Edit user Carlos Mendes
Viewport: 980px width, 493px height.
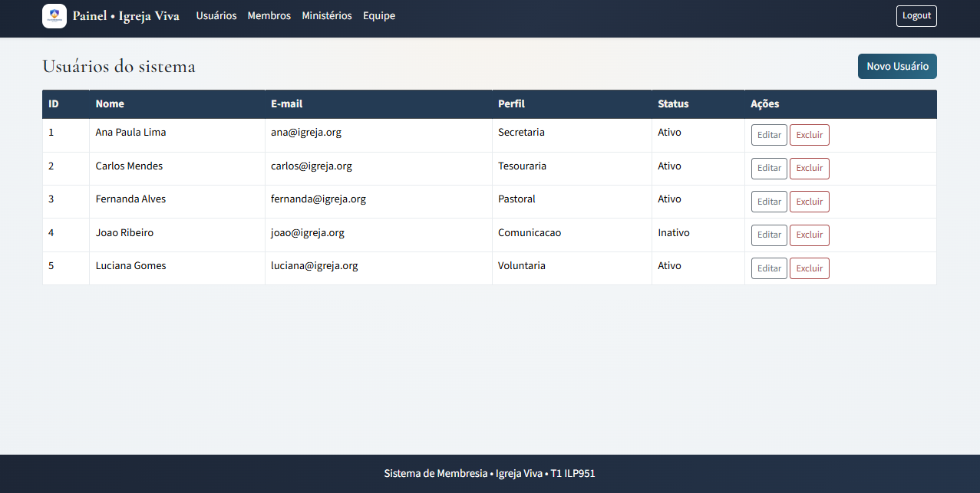(769, 169)
